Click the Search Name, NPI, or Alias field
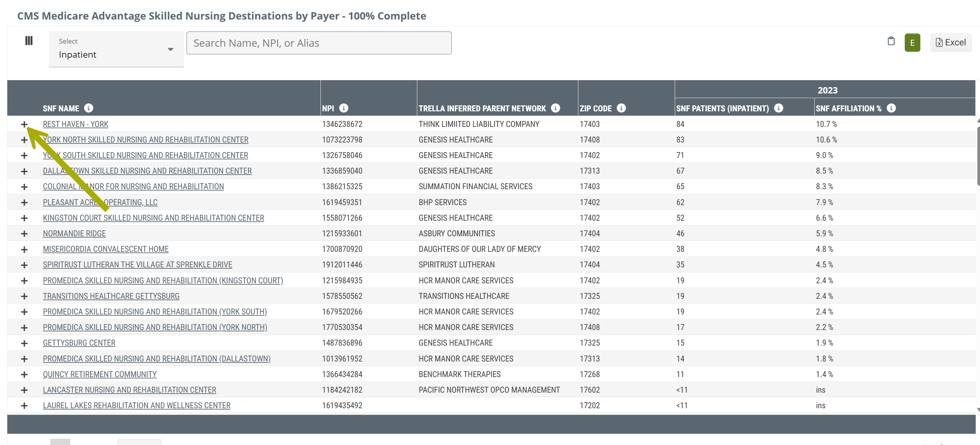 click(x=319, y=43)
